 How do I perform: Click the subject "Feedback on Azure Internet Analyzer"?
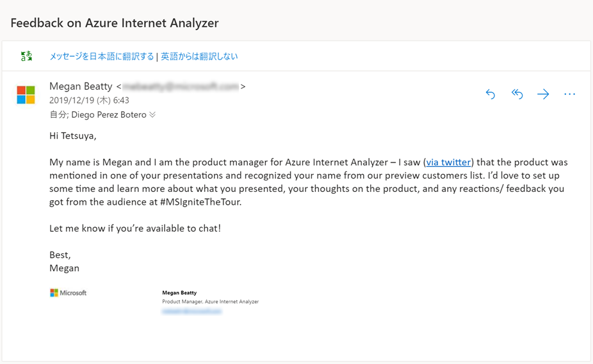coord(115,23)
